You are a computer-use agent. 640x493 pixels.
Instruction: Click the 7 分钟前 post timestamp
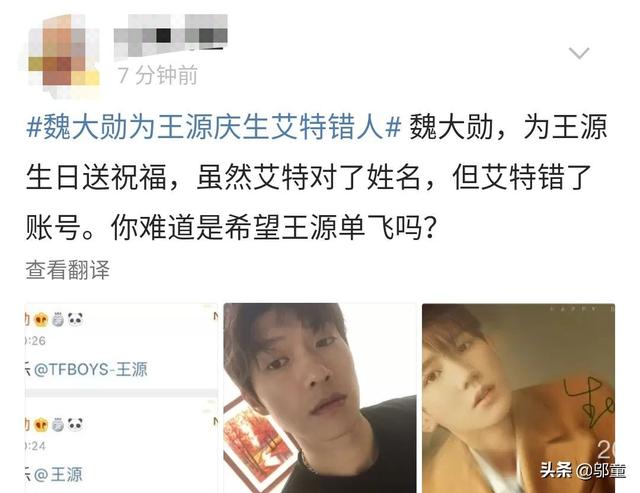click(x=157, y=75)
